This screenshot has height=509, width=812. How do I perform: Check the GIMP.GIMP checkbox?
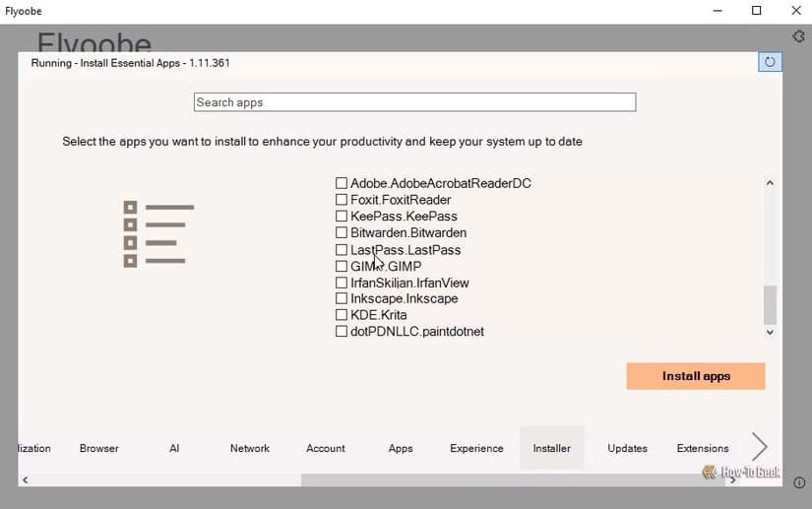[342, 266]
